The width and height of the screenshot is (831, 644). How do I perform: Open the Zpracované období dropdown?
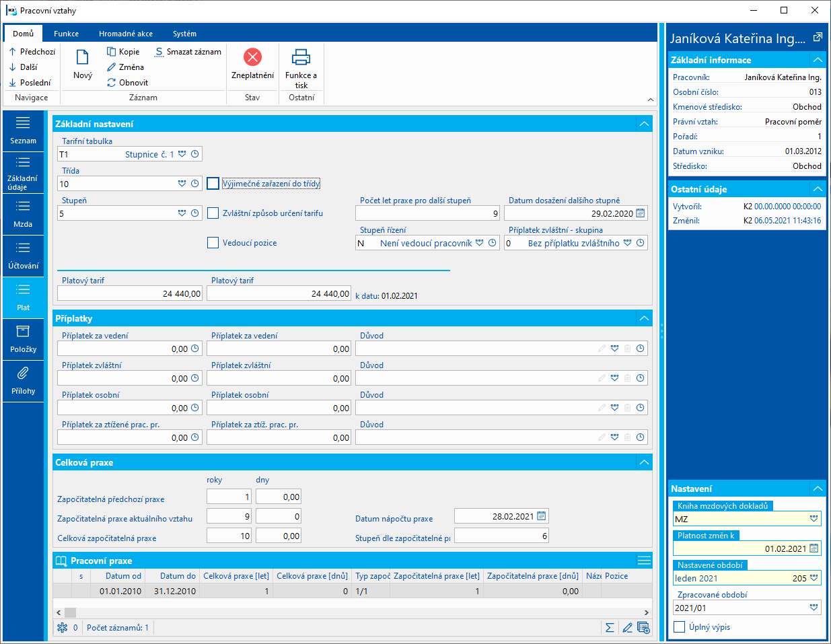pyautogui.click(x=814, y=608)
